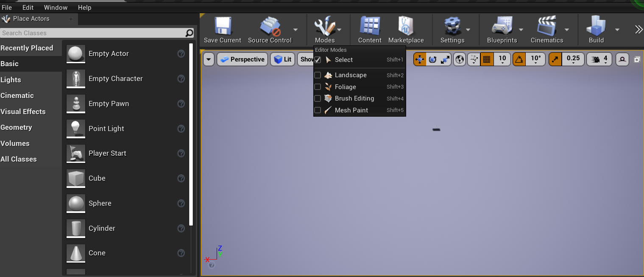Open the viewport options dropdown arrow
Screen dimensions: 644x277
(x=209, y=59)
